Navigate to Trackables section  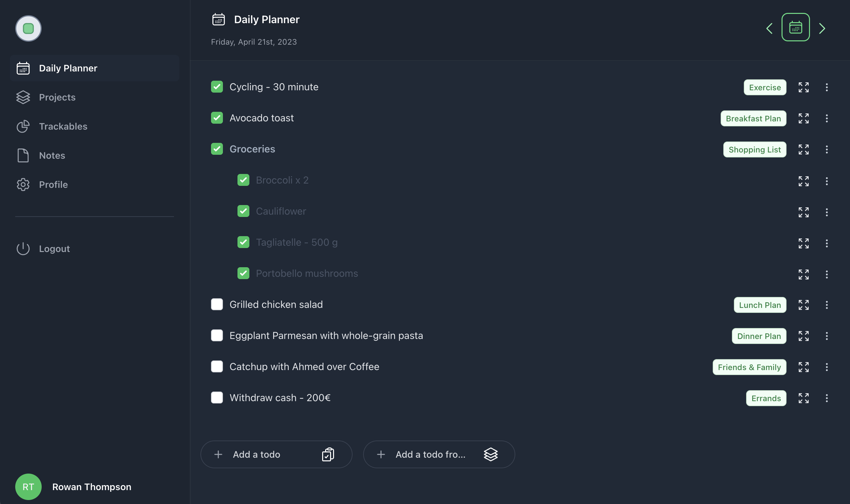coord(63,127)
